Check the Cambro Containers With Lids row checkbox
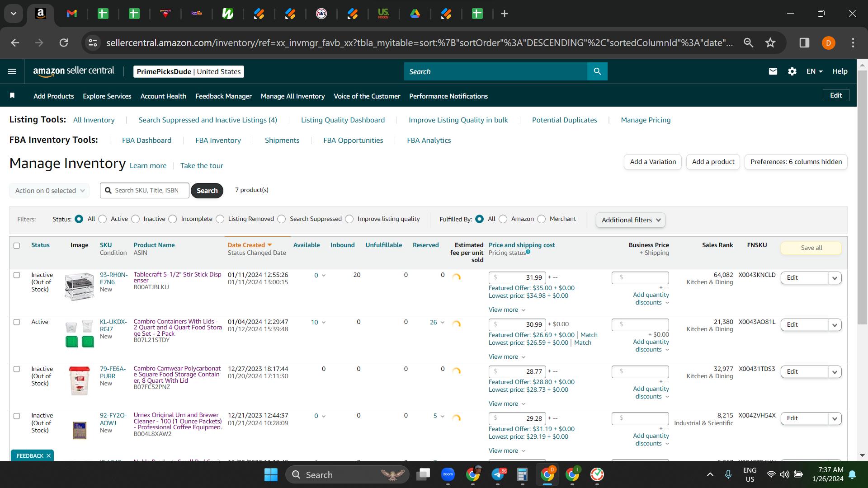This screenshot has width=868, height=488. tap(17, 322)
